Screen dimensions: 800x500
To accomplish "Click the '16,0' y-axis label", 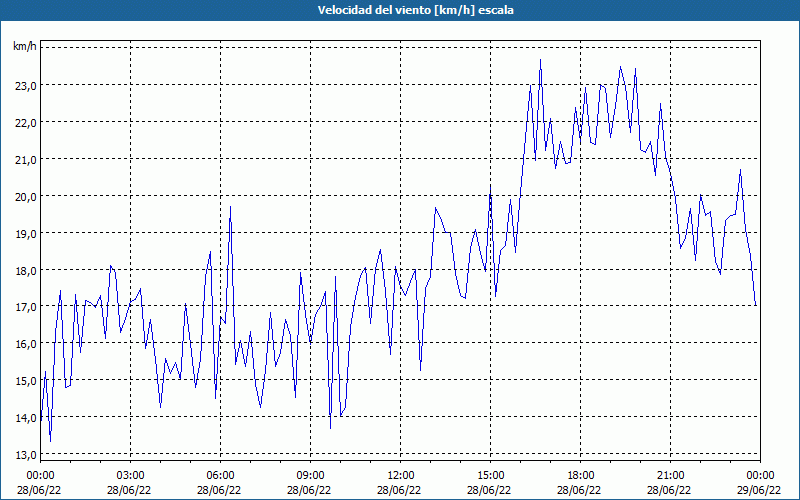I will click(x=26, y=343).
